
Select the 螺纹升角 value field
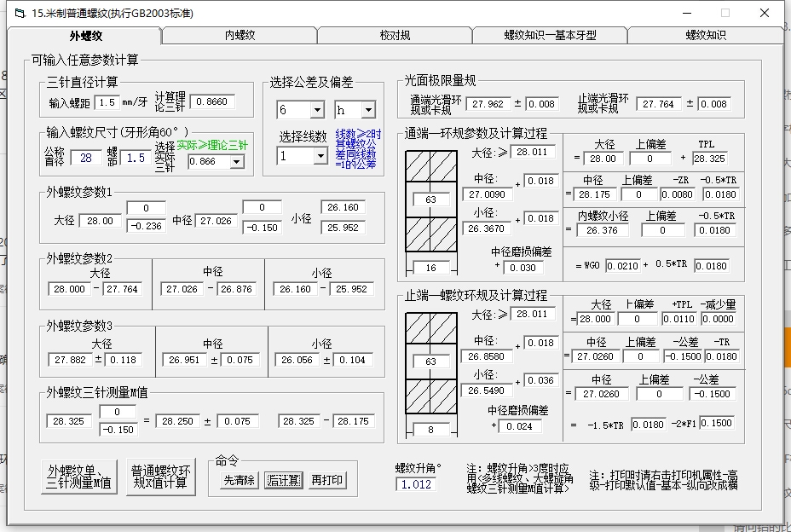click(x=417, y=484)
